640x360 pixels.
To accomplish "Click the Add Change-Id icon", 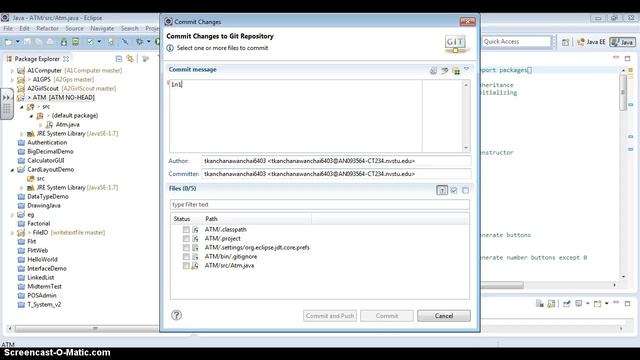I will [x=456, y=71].
